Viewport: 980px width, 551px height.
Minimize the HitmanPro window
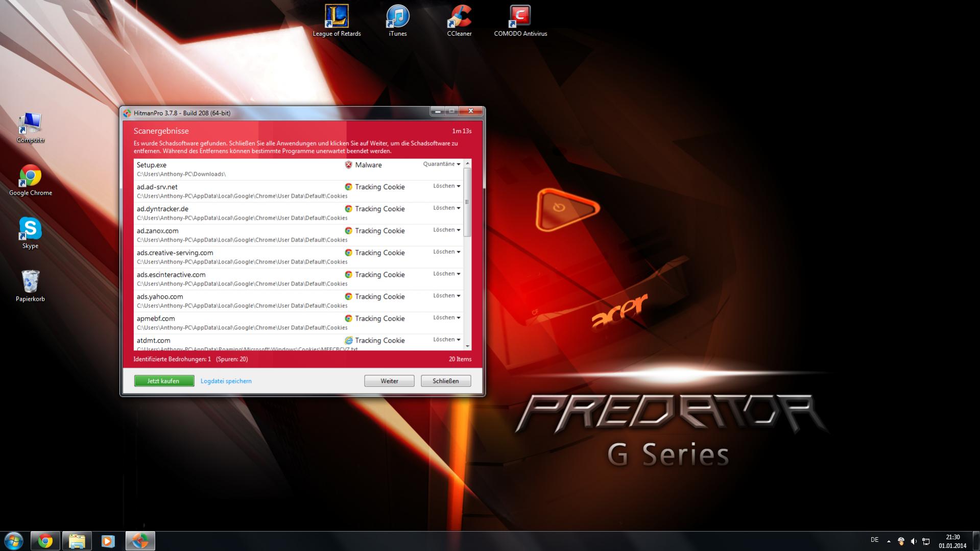tap(438, 111)
